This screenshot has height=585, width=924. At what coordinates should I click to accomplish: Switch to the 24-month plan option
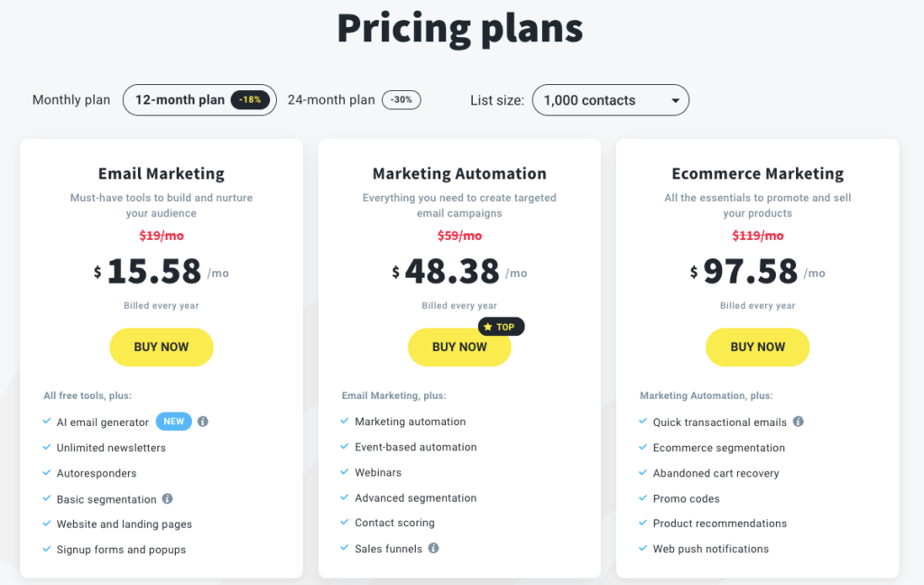331,100
